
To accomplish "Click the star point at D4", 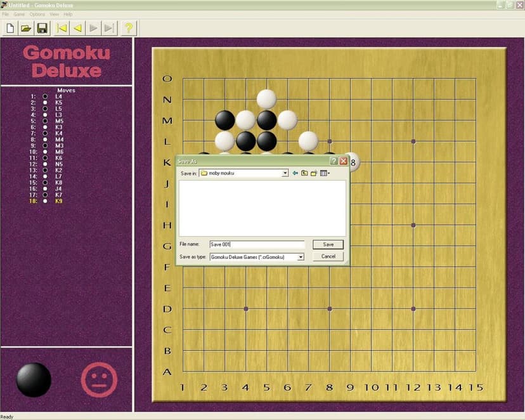I will pyautogui.click(x=246, y=309).
